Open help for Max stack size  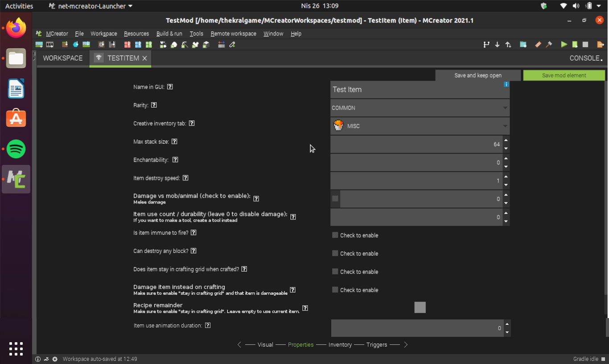(174, 142)
